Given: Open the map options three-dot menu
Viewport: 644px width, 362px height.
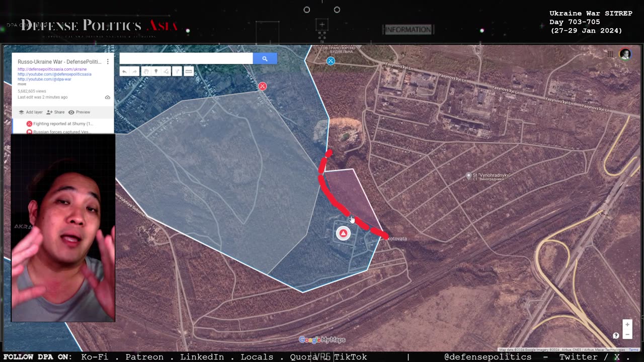Looking at the screenshot, I should [x=107, y=61].
